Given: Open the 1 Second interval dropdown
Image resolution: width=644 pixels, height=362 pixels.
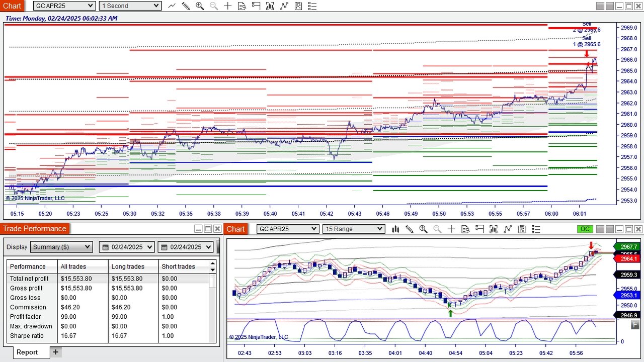Looking at the screenshot, I should coord(130,6).
